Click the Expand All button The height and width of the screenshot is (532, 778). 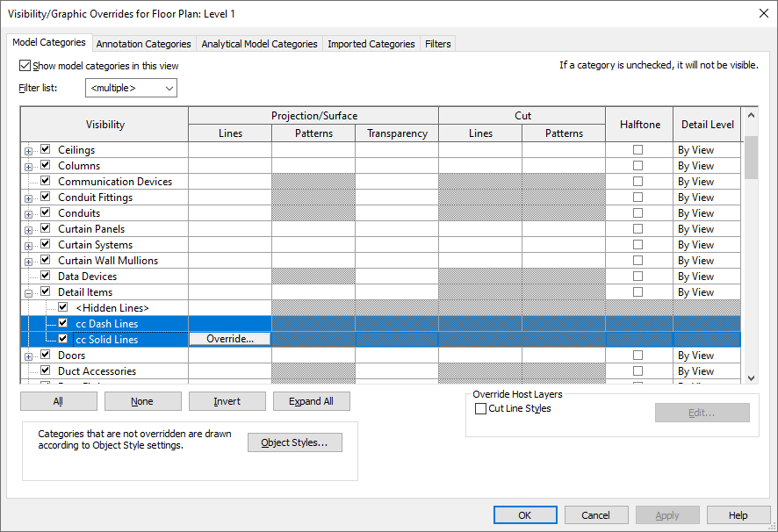[x=312, y=401]
